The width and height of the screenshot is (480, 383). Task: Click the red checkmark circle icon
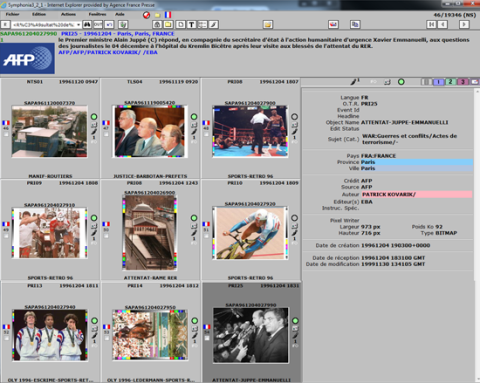(x=146, y=15)
